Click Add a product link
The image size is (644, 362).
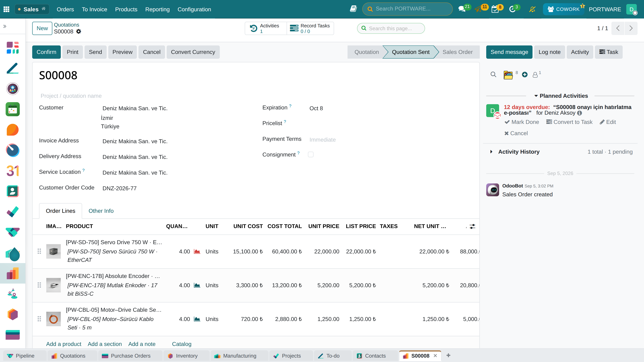pos(64,344)
